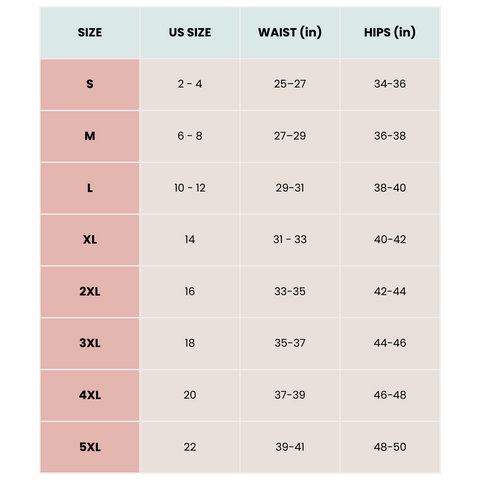
Task: Choose the XL size cell
Action: 90,240
